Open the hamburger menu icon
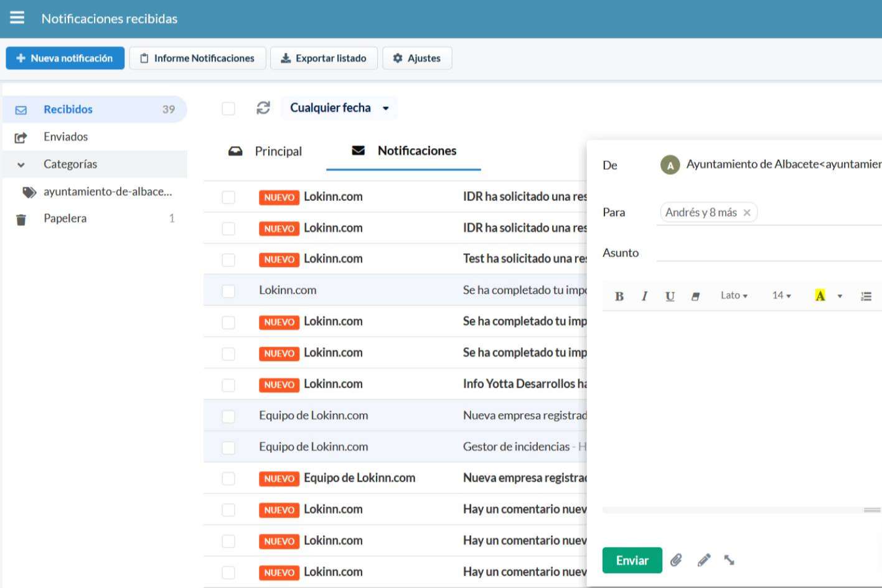This screenshot has width=882, height=588. click(x=17, y=18)
